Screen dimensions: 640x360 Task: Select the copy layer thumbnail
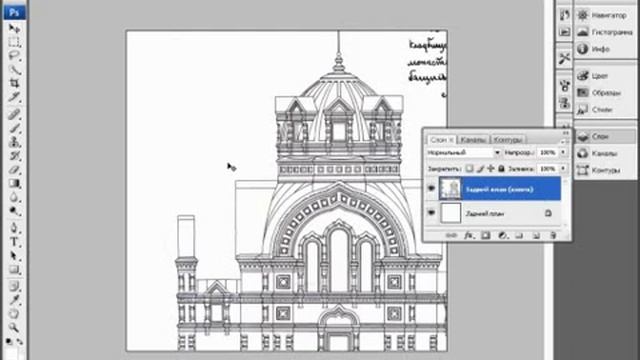(450, 189)
